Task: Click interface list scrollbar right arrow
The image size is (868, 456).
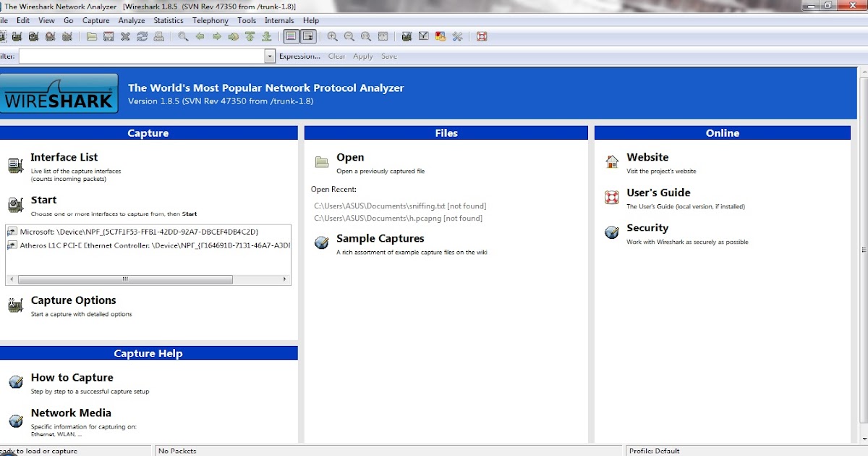Action: click(285, 279)
